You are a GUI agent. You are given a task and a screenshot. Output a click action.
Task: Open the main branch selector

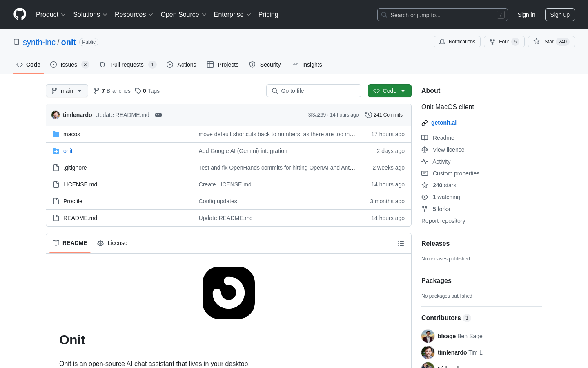[67, 91]
